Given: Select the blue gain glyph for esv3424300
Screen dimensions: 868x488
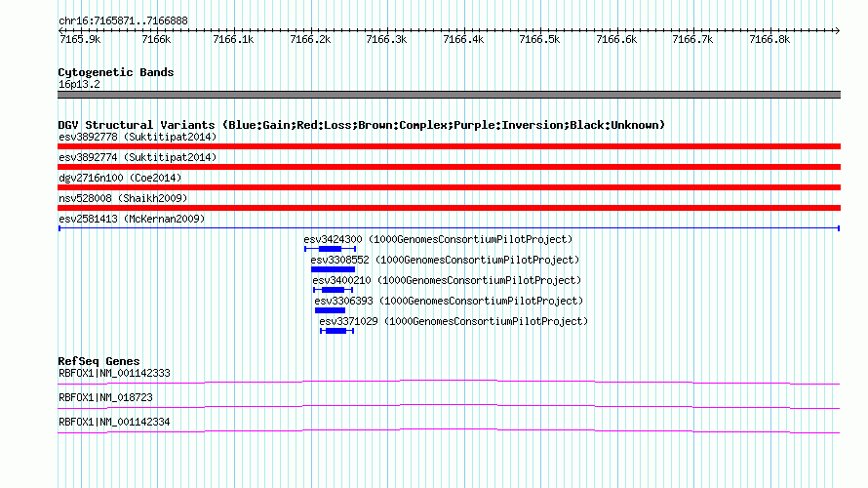Looking at the screenshot, I should tap(330, 249).
